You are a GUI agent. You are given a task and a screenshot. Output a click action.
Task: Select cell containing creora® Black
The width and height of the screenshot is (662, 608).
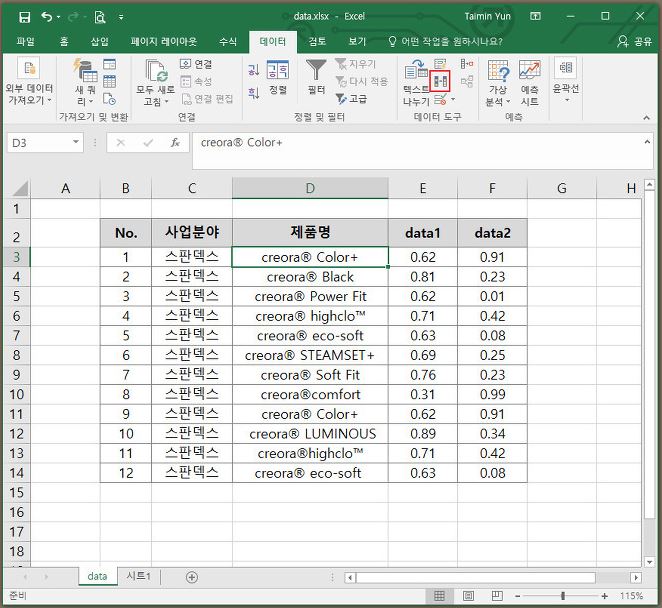click(x=310, y=277)
